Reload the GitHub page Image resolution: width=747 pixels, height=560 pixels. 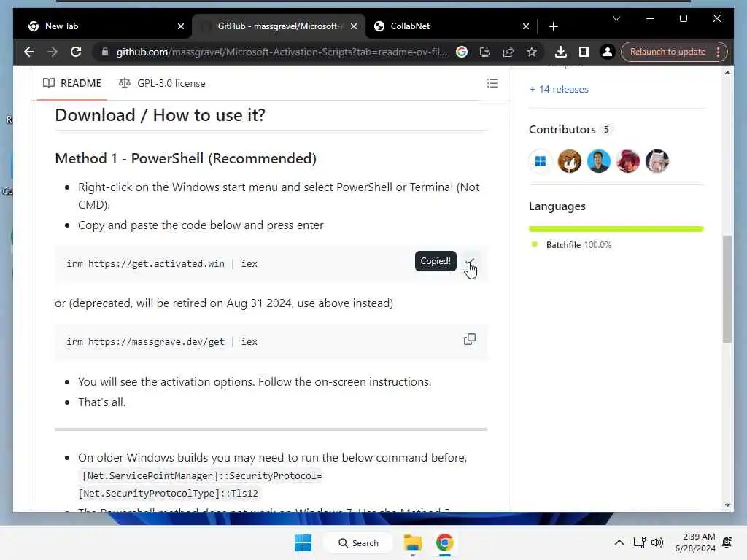tap(76, 52)
